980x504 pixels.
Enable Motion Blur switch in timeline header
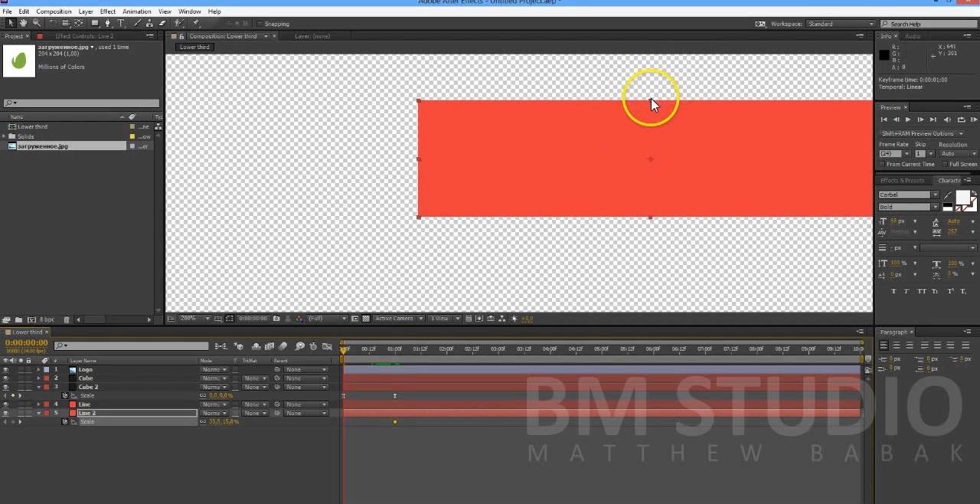(283, 346)
